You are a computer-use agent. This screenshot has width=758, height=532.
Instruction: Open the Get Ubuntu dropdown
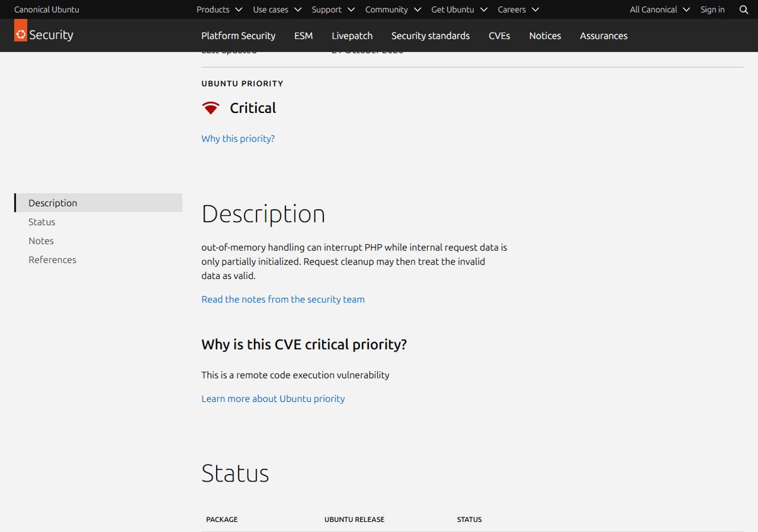(x=459, y=9)
